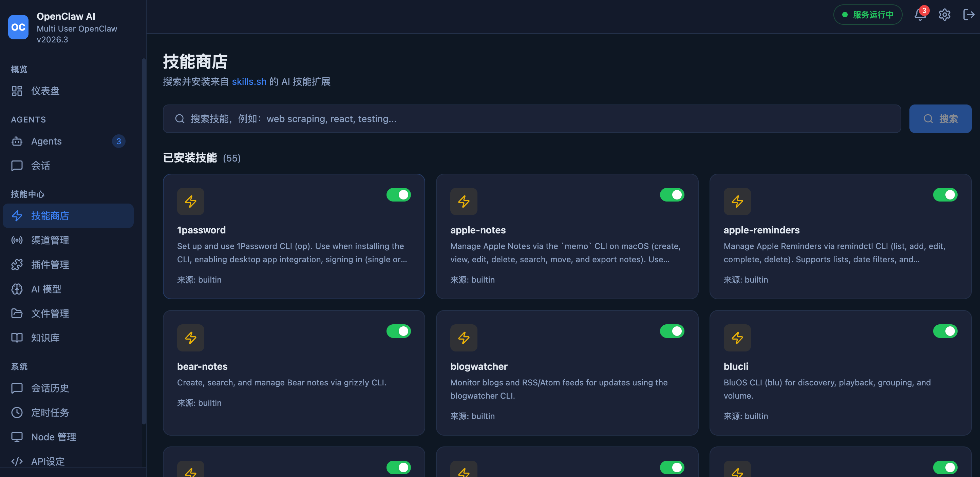This screenshot has width=980, height=477.
Task: Click the 1password skill title
Action: tap(201, 230)
